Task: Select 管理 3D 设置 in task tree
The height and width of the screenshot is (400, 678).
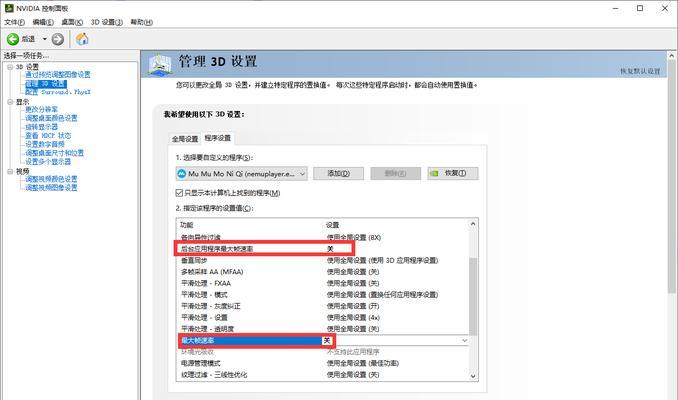Action: click(x=46, y=83)
